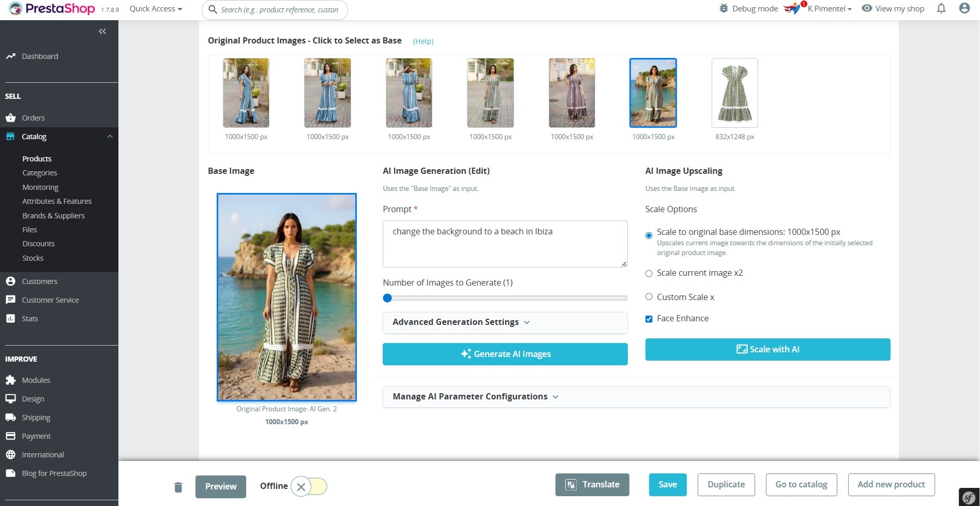
Task: Click the Orders basket icon
Action: click(10, 118)
